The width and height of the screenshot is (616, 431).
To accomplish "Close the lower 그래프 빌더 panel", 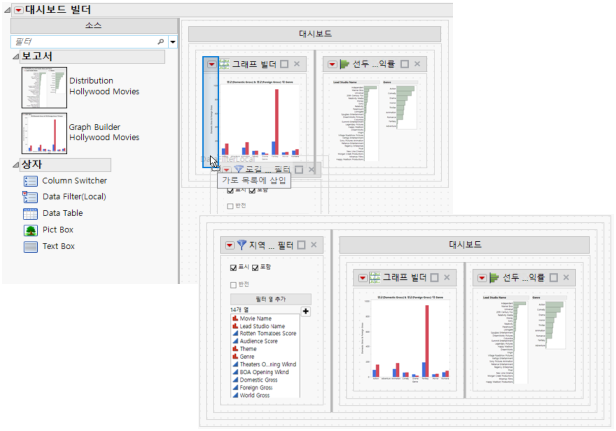I will tap(447, 278).
